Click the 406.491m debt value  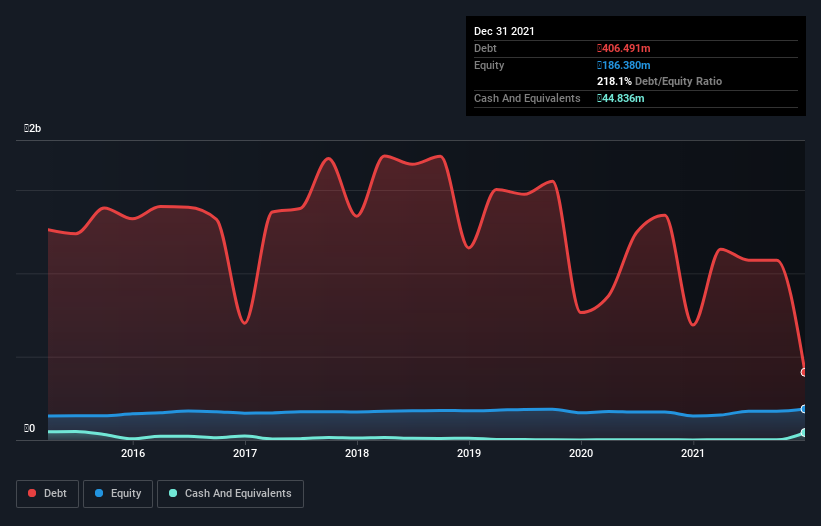624,48
